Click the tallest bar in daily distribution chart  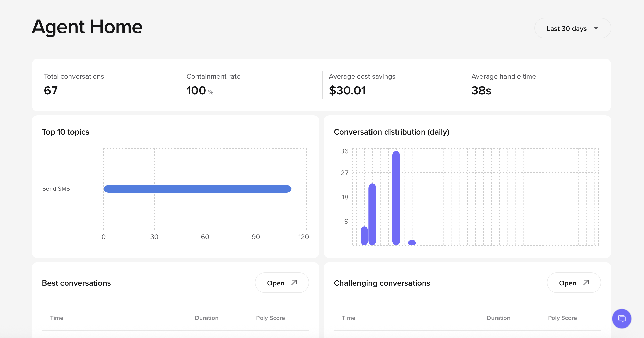pyautogui.click(x=396, y=198)
